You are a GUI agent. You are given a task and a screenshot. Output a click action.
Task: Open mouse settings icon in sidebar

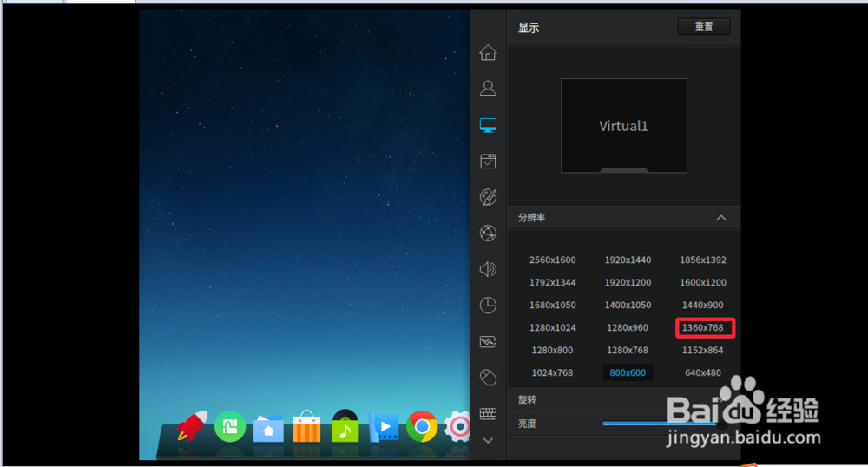[488, 378]
